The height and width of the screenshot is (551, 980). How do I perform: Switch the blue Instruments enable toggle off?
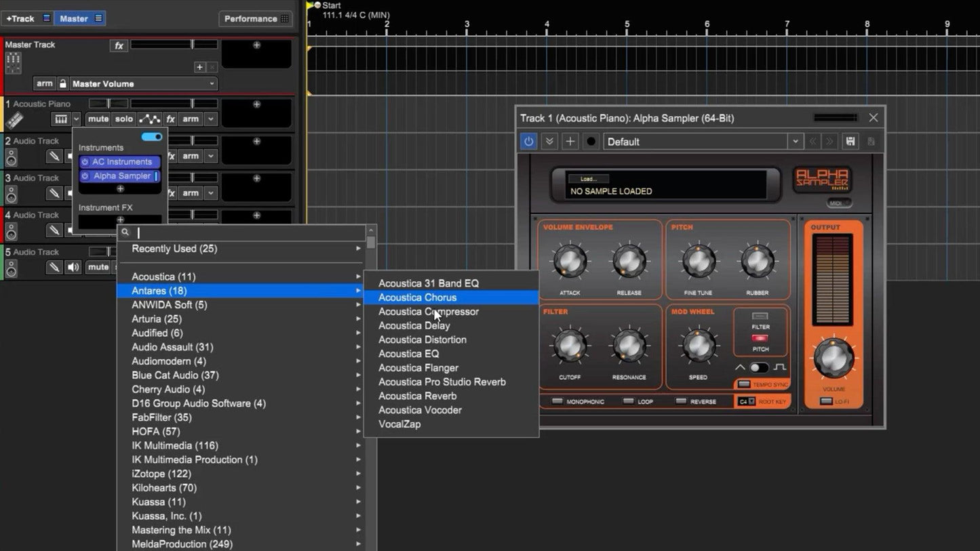(x=152, y=136)
